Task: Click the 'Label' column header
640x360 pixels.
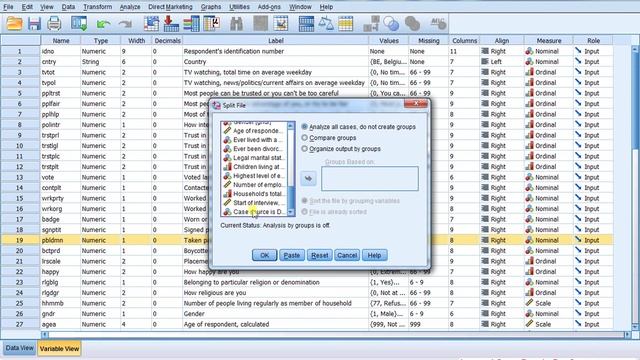Action: coord(276,41)
